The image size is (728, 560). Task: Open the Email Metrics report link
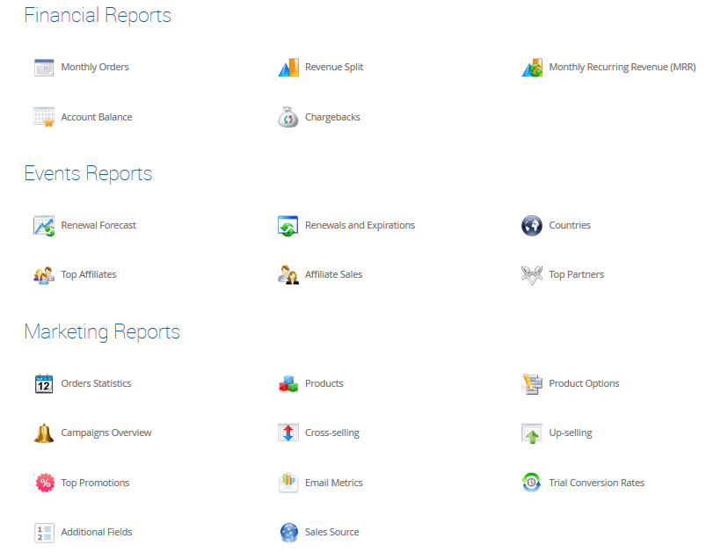coord(333,483)
